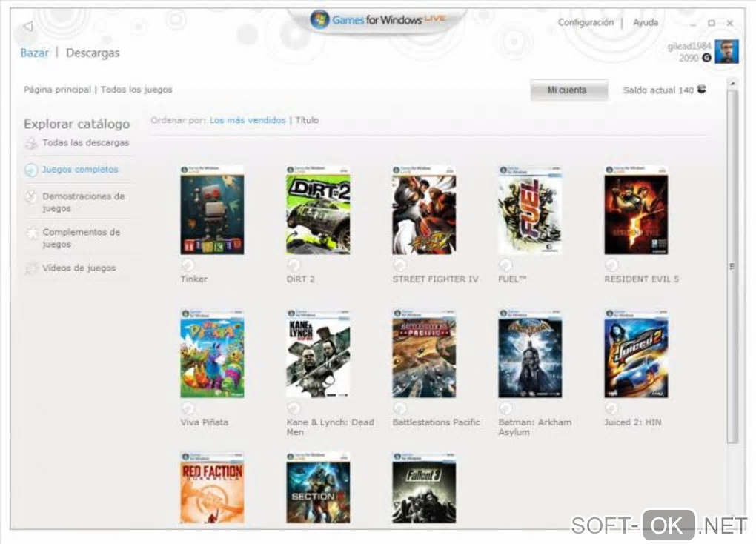Open the Ayuda menu
Screen dimensions: 756x544
[x=645, y=22]
